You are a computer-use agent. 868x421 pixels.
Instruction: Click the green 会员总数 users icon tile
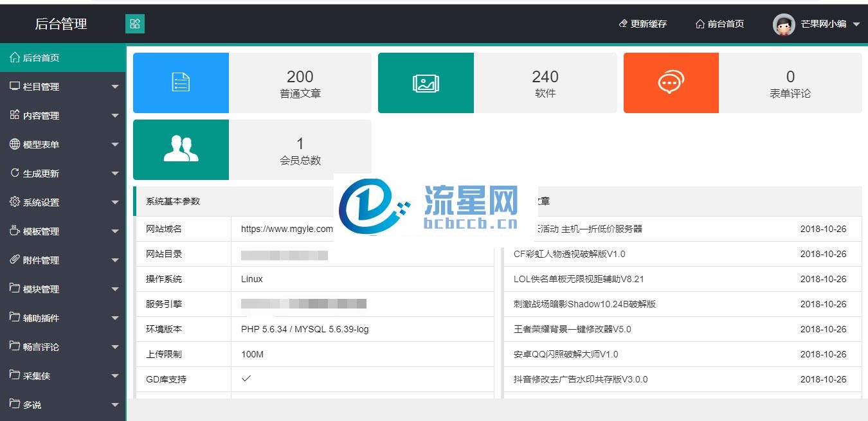click(x=181, y=150)
